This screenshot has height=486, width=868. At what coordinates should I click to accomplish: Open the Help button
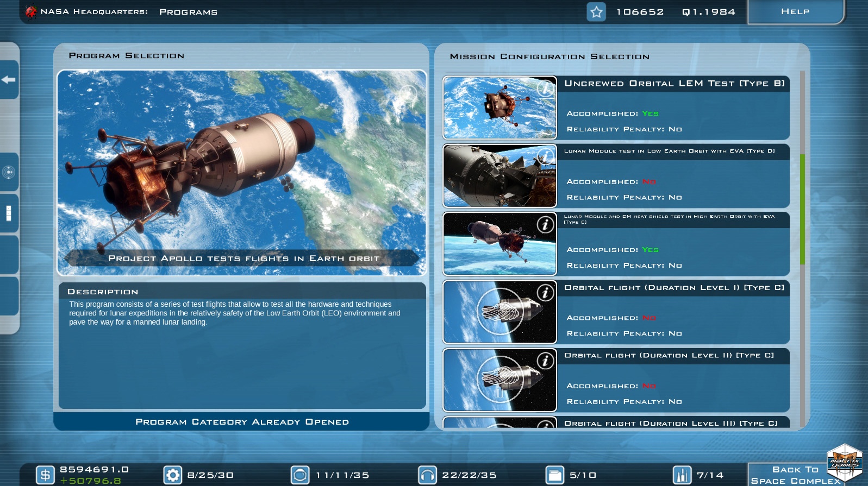pos(795,11)
